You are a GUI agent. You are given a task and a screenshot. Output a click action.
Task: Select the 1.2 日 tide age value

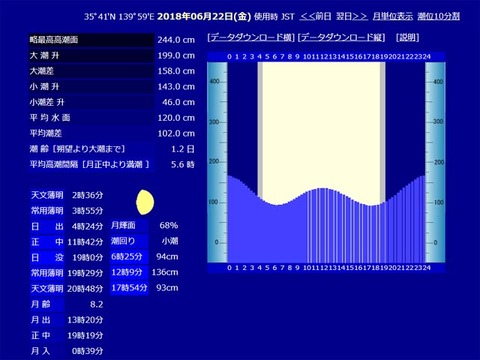pyautogui.click(x=183, y=149)
